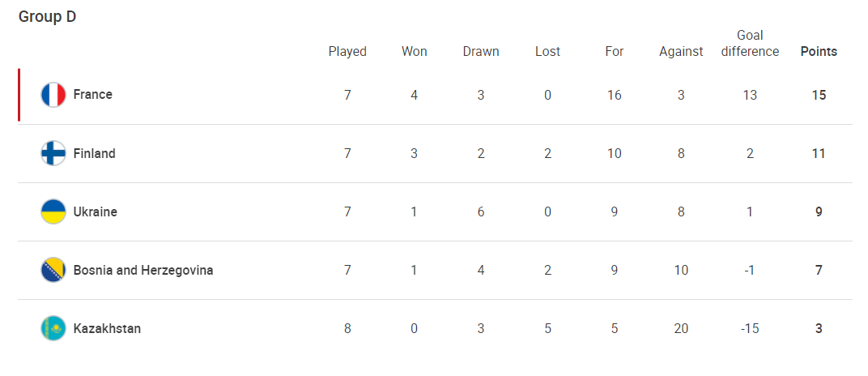Click the France flag icon
This screenshot has height=376, width=868.
[x=53, y=95]
